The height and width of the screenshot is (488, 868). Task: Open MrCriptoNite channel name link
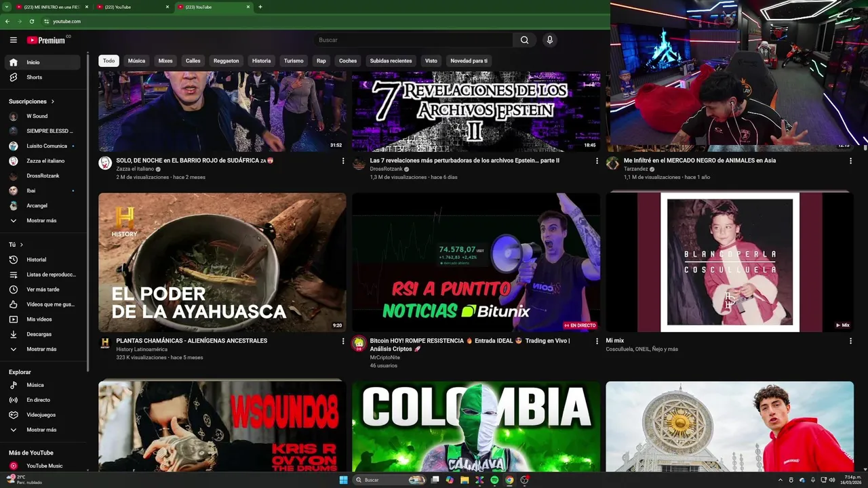(384, 357)
